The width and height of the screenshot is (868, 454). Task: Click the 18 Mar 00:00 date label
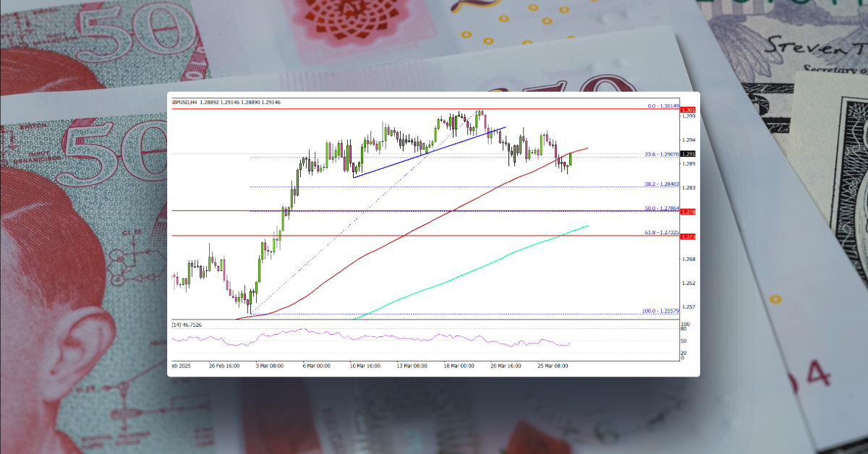point(460,366)
